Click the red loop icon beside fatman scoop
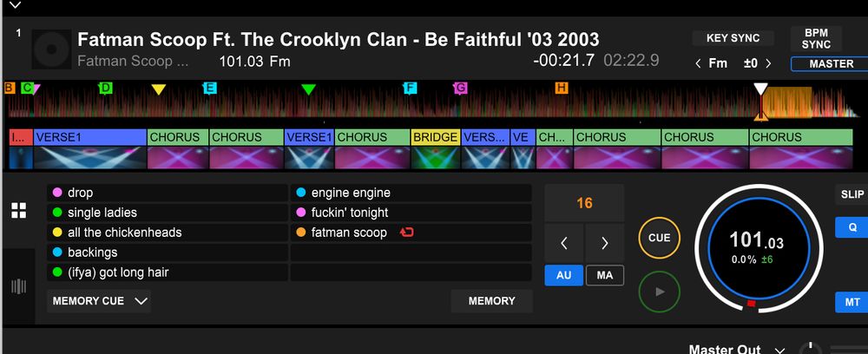Image resolution: width=868 pixels, height=354 pixels. 406,233
